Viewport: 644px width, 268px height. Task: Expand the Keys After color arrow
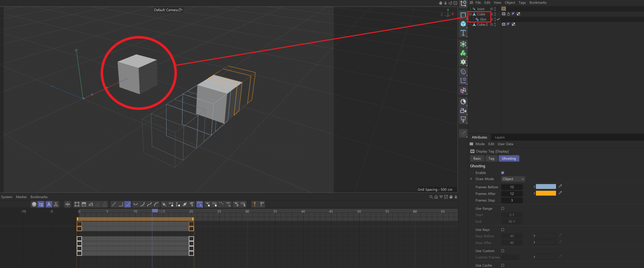click(x=534, y=242)
